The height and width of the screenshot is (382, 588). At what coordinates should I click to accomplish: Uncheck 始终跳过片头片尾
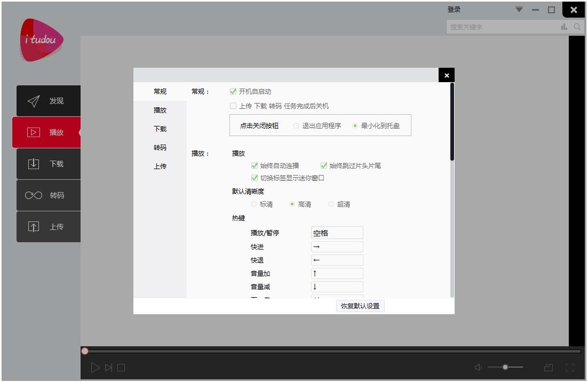click(x=323, y=165)
